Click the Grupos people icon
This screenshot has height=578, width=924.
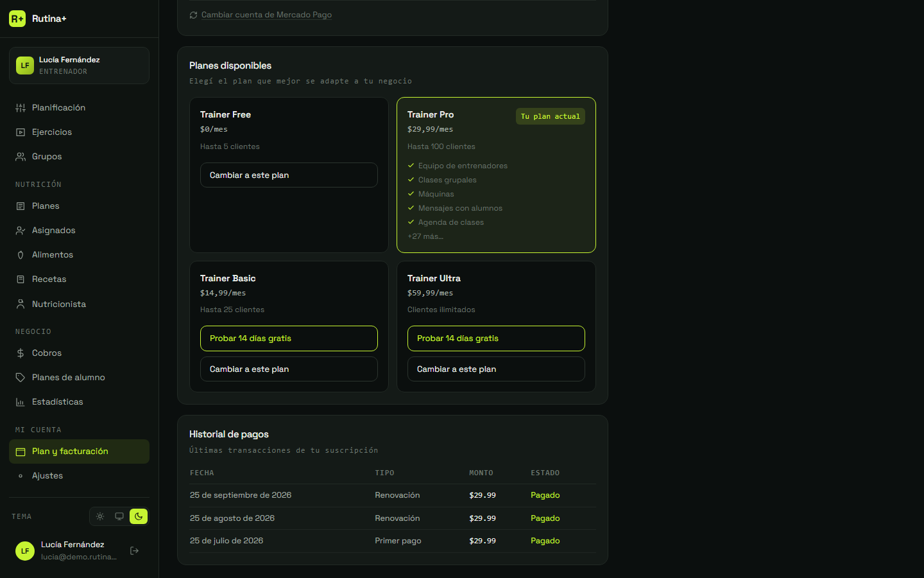point(21,157)
